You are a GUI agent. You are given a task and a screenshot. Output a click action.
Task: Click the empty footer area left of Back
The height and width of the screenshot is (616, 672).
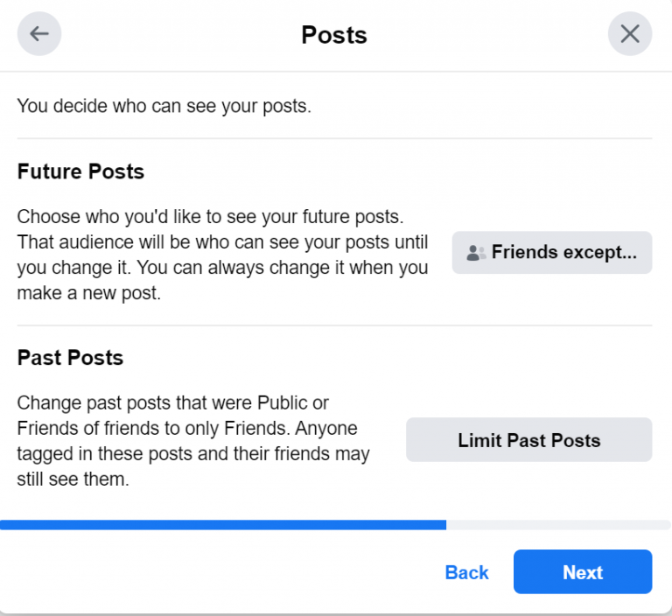point(219,572)
